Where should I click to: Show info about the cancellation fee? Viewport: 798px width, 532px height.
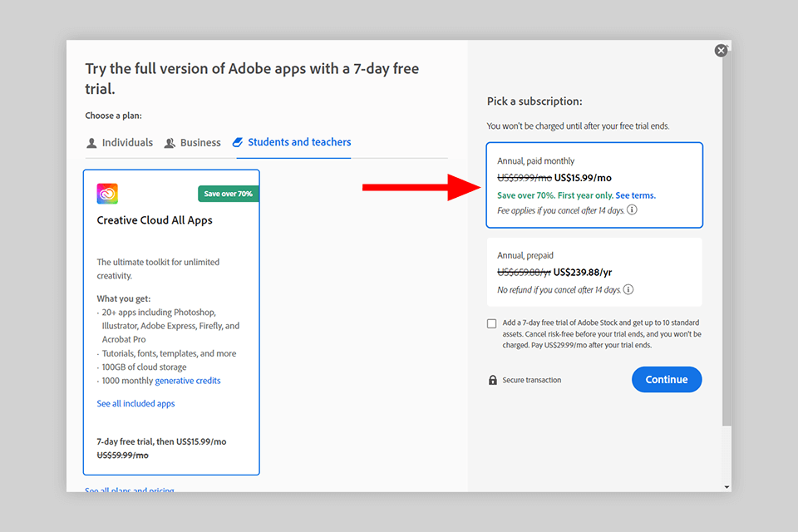point(632,209)
